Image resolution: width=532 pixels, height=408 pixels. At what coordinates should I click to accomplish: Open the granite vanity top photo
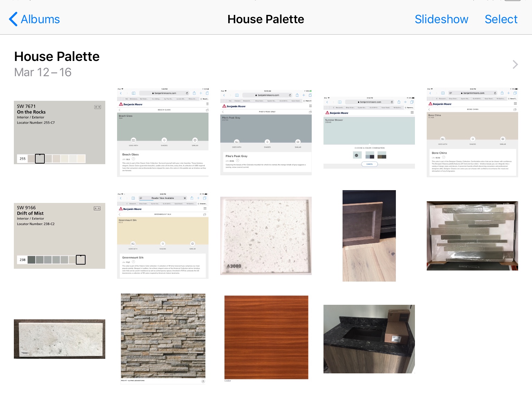(x=369, y=339)
